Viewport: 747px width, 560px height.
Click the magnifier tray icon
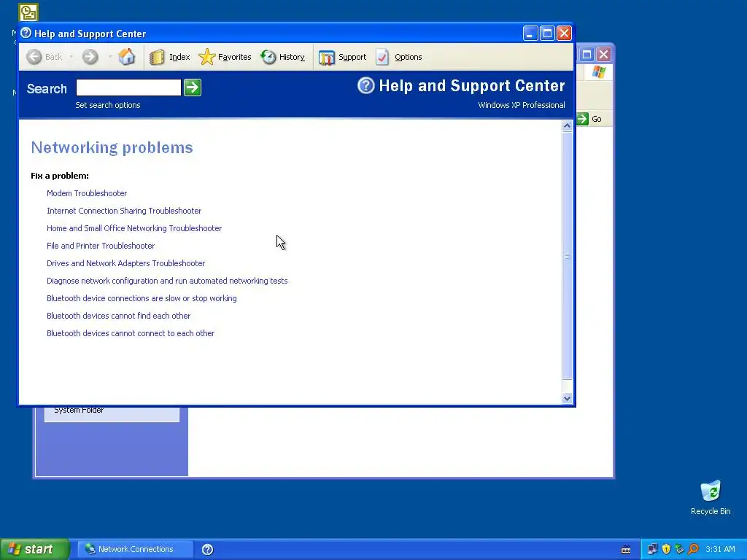(693, 549)
